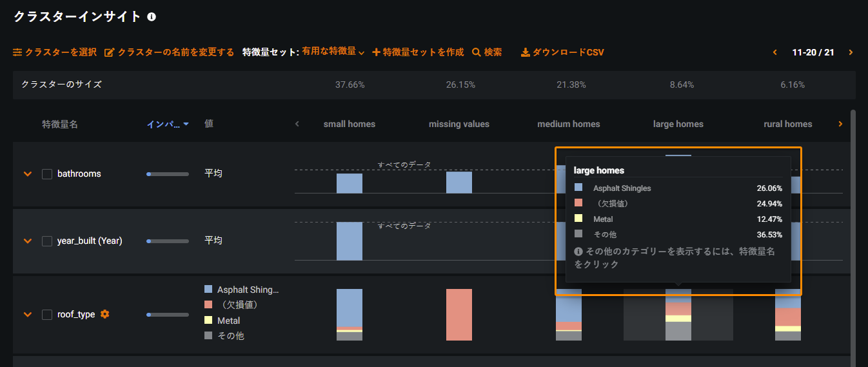Go to next page of features
The width and height of the screenshot is (868, 367).
[x=851, y=52]
